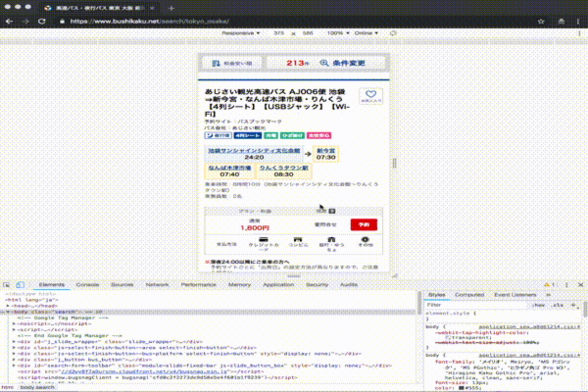Screen dimensions: 588x392
Task: Click the lock icon in the address bar
Action: click(x=62, y=21)
